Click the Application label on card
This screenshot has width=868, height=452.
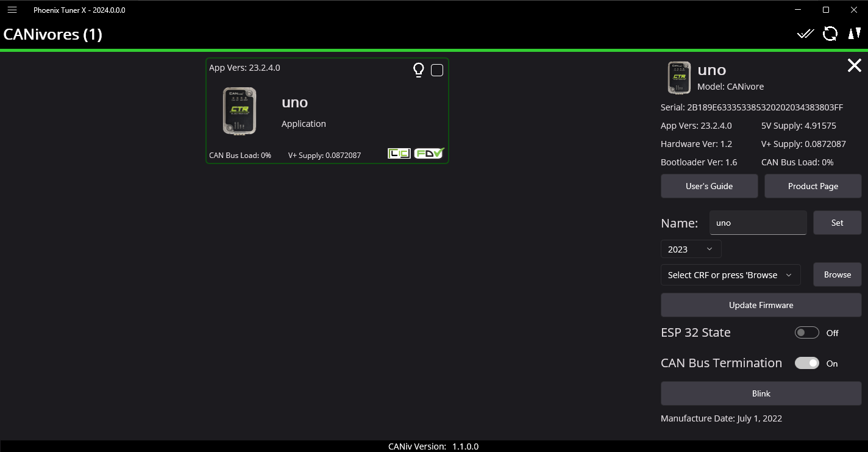coord(304,124)
